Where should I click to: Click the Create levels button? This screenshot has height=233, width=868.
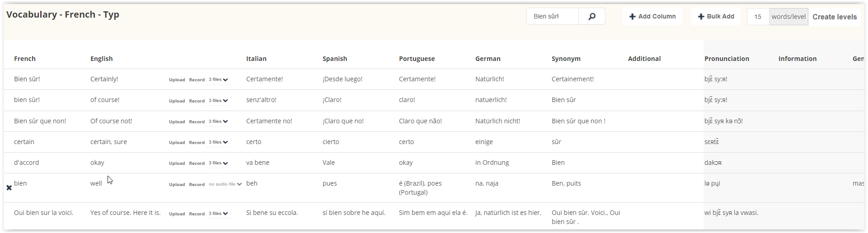[x=835, y=17]
